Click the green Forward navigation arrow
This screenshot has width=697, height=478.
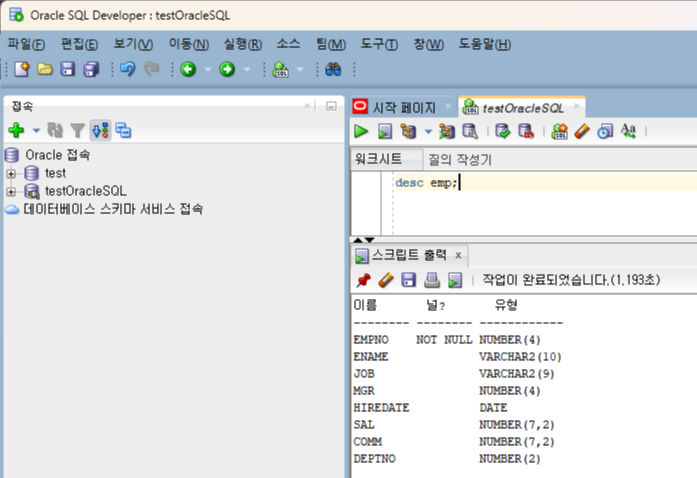click(227, 69)
